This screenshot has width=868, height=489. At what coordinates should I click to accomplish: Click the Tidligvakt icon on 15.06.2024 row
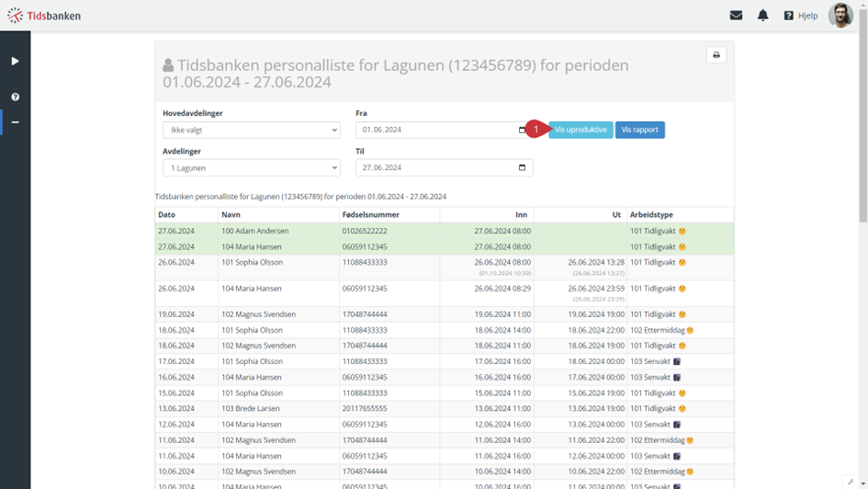[x=682, y=393]
